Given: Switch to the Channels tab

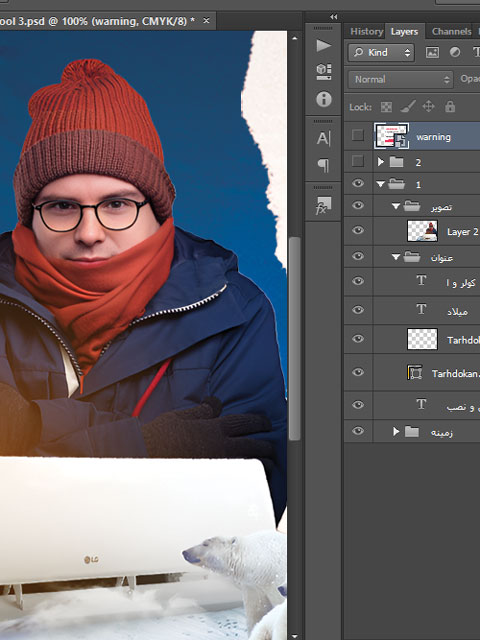Looking at the screenshot, I should click(x=451, y=31).
